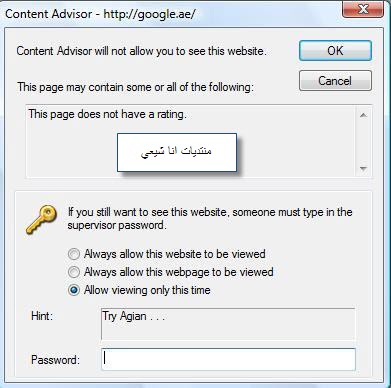Click the down arrow of the ratings list scrollbar
Image resolution: width=391 pixels, height=388 pixels.
pos(363,168)
